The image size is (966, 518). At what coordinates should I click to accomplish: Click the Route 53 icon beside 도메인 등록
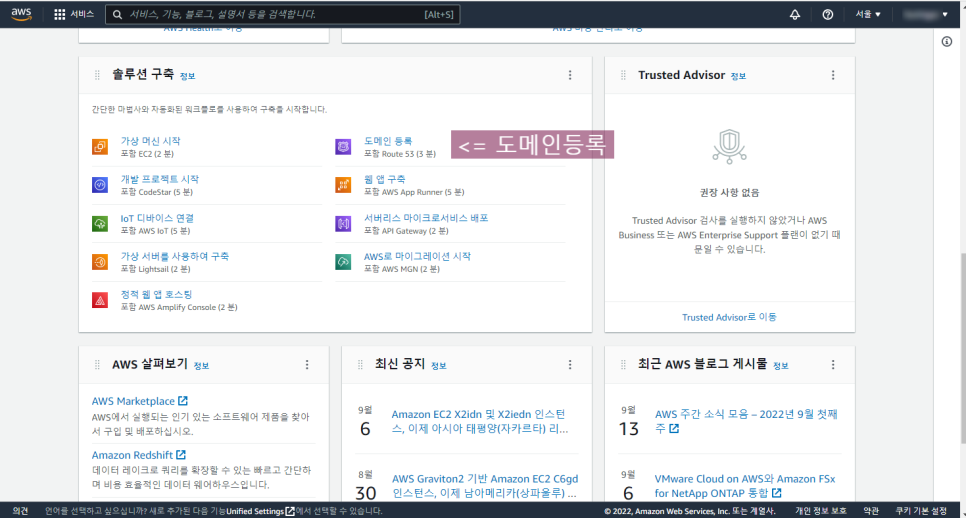(x=343, y=147)
